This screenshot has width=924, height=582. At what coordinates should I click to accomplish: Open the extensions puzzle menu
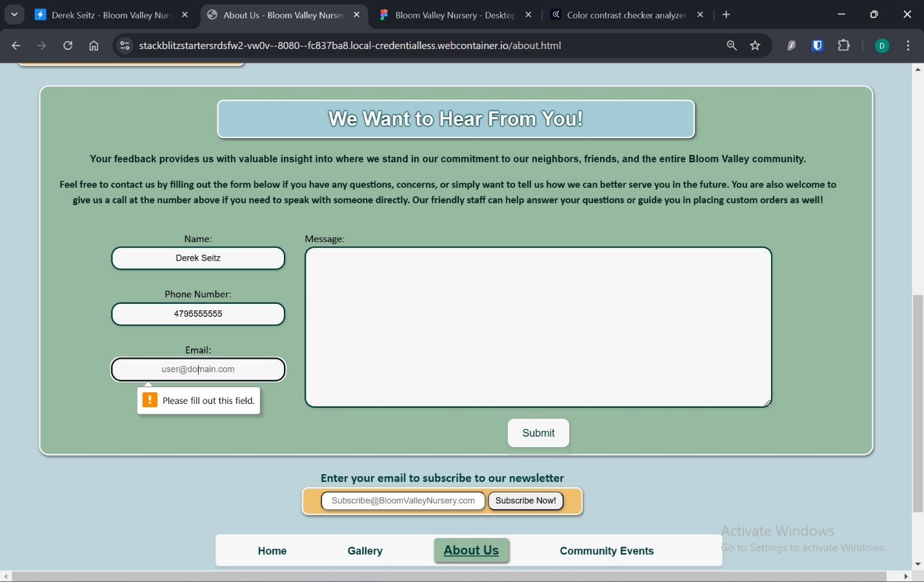click(x=845, y=46)
